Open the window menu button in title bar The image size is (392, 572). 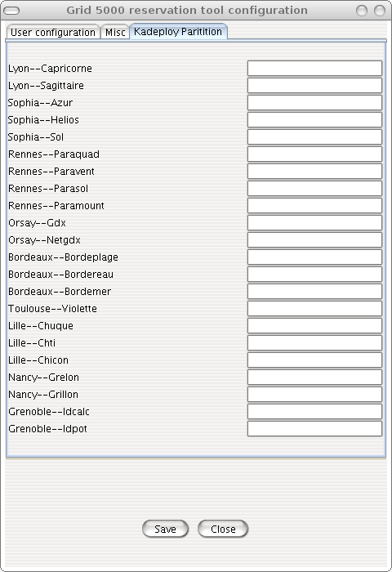click(x=11, y=11)
